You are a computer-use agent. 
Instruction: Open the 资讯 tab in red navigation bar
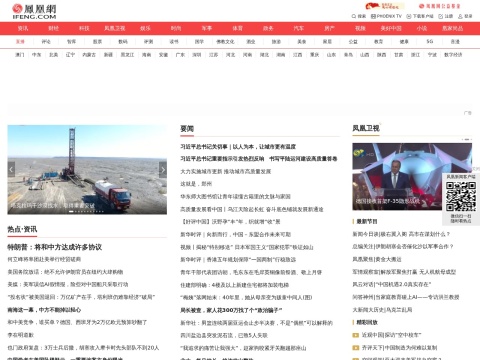point(23,28)
